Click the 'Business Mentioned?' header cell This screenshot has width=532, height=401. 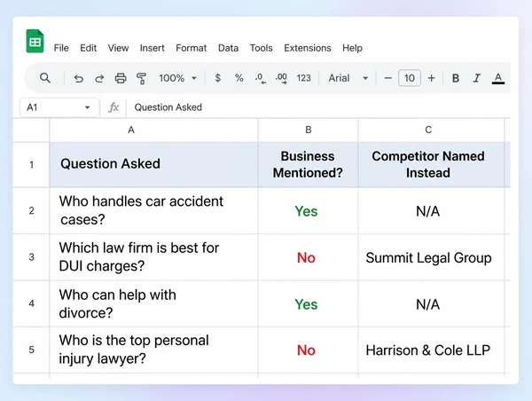[308, 165]
